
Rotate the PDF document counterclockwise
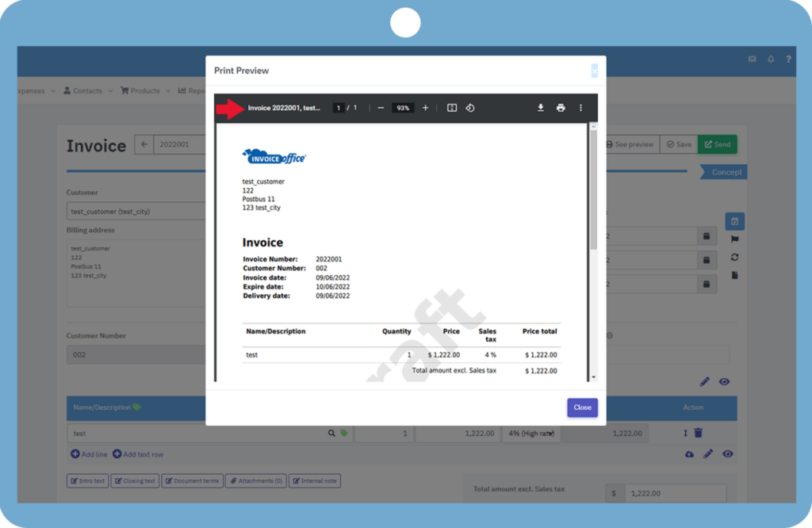(x=469, y=108)
